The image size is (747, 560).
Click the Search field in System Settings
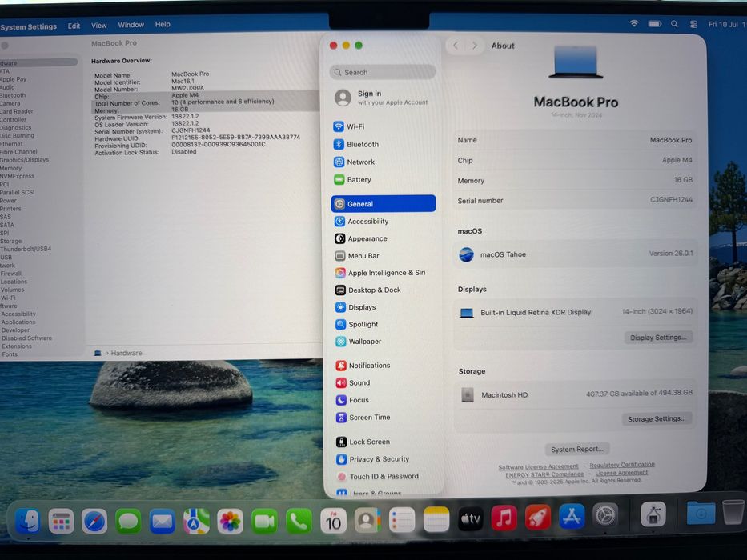coord(382,72)
